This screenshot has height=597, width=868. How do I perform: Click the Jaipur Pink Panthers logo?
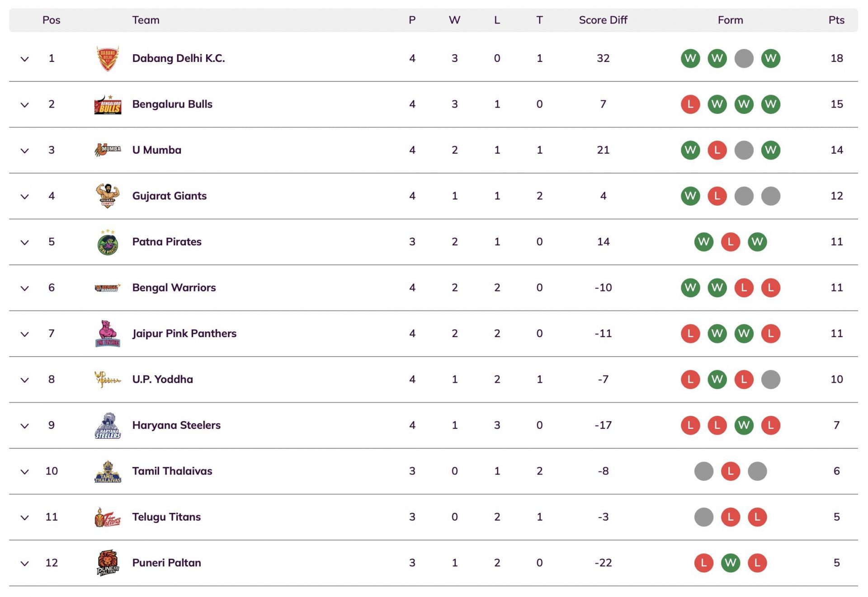[108, 334]
